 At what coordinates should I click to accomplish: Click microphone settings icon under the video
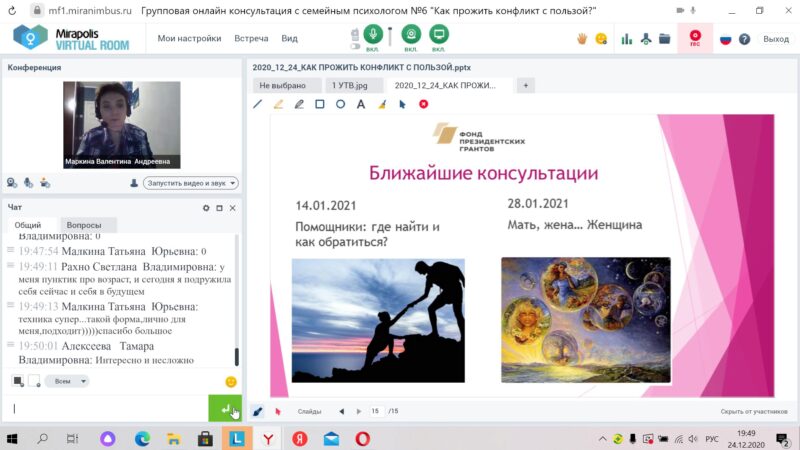coord(29,183)
